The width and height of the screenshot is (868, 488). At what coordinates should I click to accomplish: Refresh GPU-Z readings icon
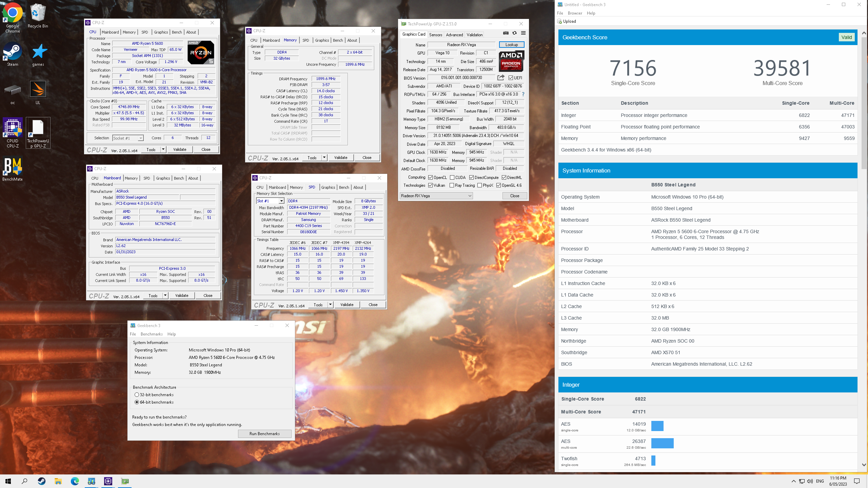(514, 33)
